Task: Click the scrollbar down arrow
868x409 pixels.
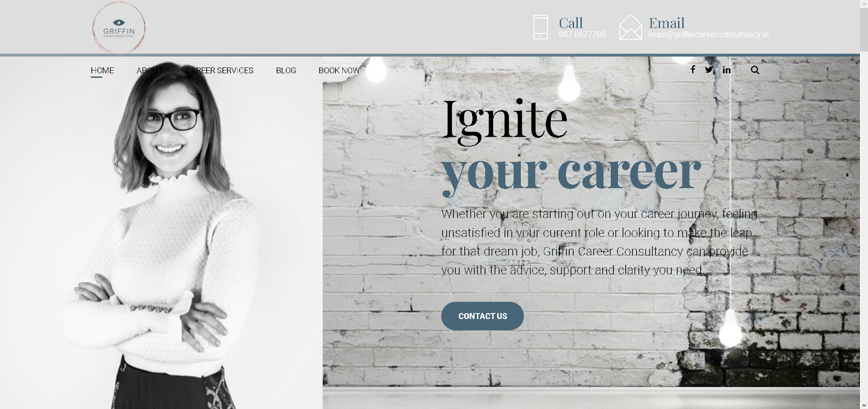Action: (x=864, y=405)
